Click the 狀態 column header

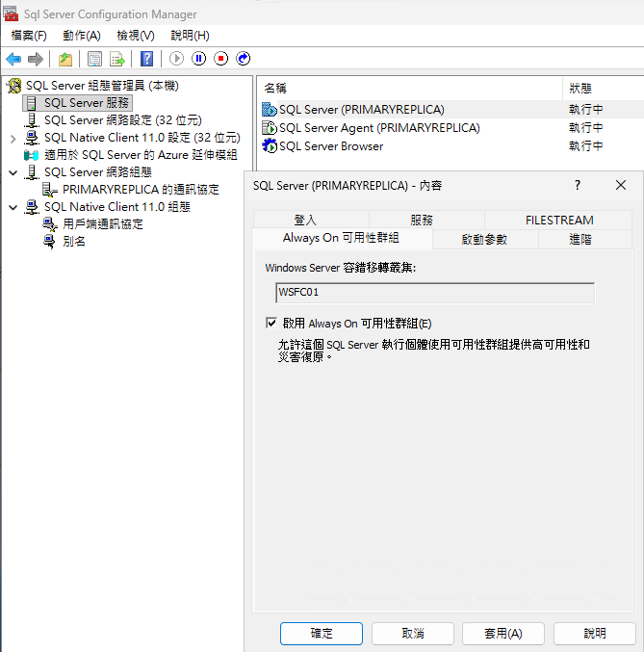point(604,89)
